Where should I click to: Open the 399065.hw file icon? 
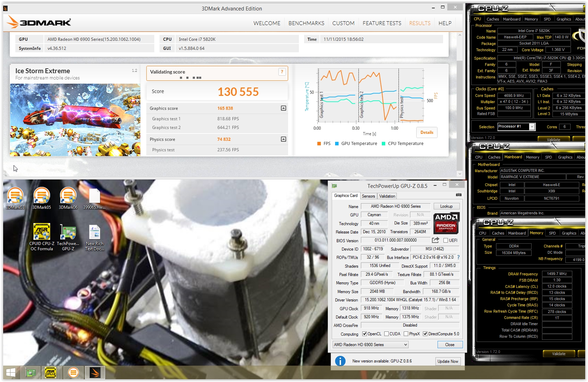pyautogui.click(x=94, y=199)
